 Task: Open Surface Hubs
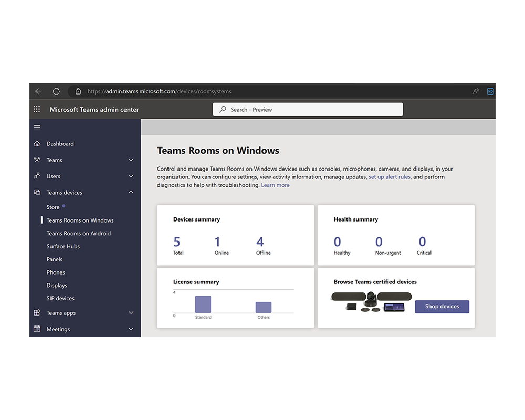(63, 246)
